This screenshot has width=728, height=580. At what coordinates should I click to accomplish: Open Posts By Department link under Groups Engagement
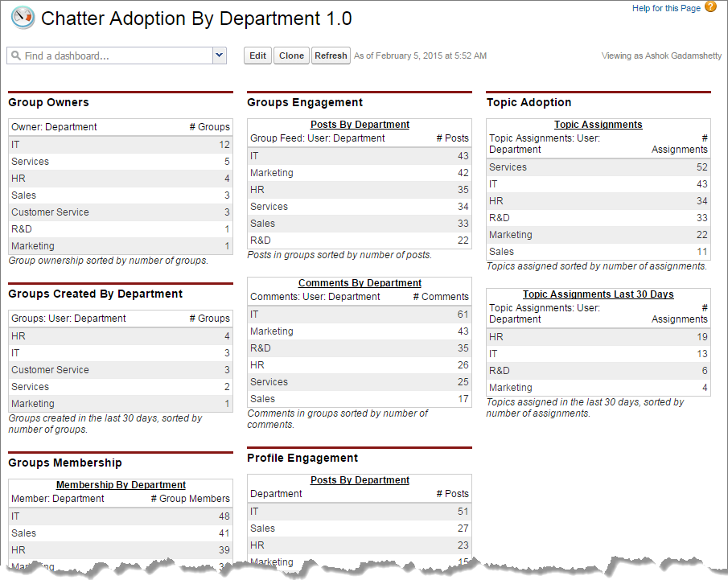[x=360, y=125]
